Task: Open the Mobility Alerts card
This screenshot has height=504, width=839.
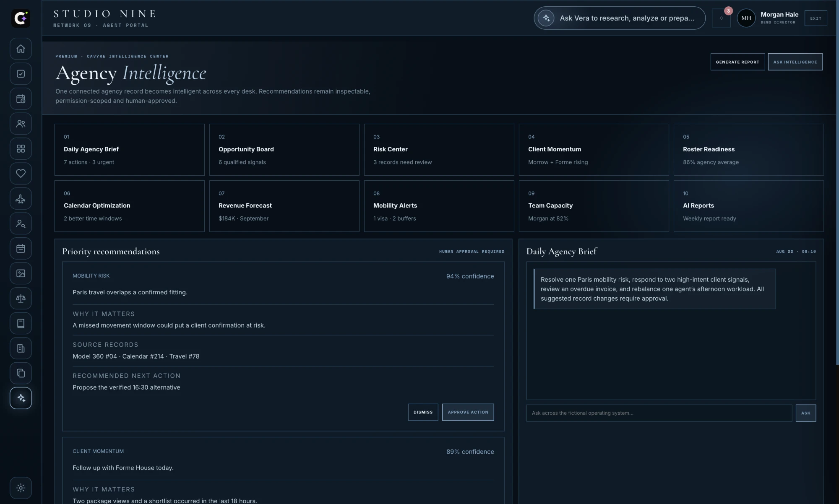Action: (439, 206)
